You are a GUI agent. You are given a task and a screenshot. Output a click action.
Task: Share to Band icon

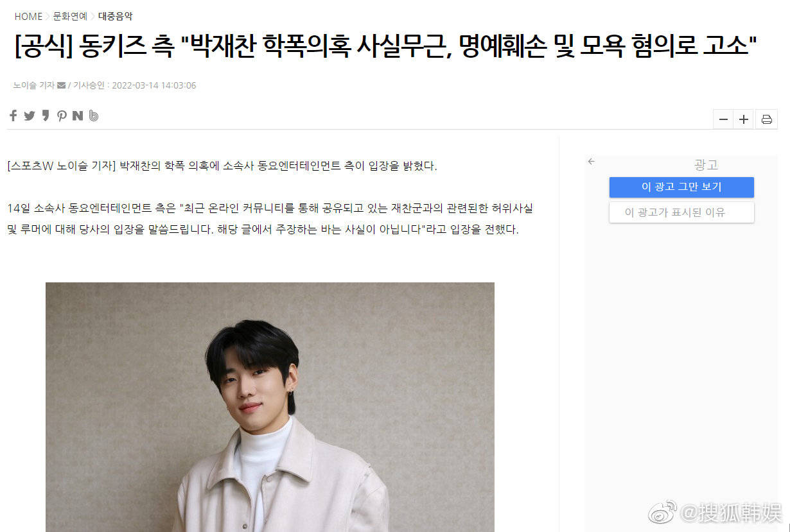tap(94, 116)
